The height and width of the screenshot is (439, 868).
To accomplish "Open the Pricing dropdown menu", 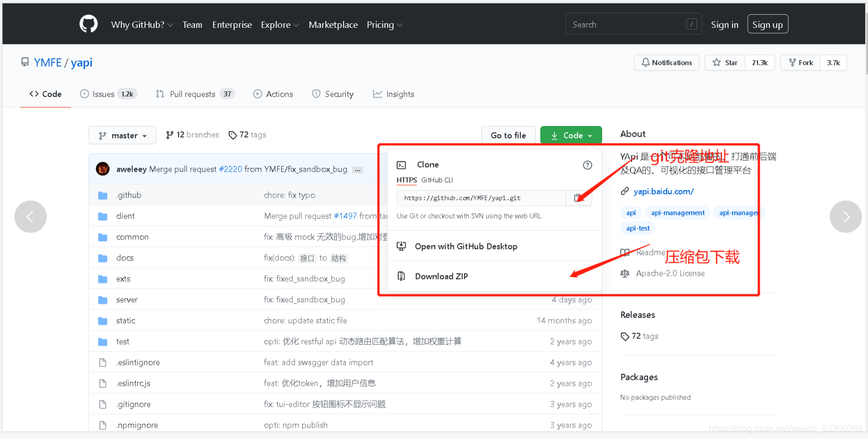I will [x=384, y=25].
